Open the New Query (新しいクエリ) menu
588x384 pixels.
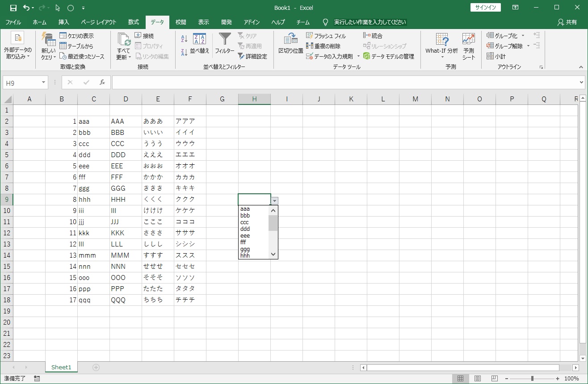(x=48, y=47)
